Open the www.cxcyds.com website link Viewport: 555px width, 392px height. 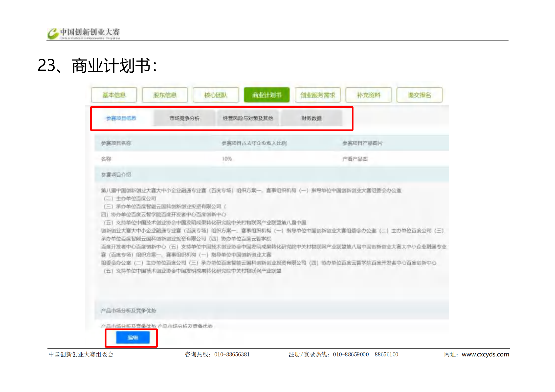[x=485, y=354]
